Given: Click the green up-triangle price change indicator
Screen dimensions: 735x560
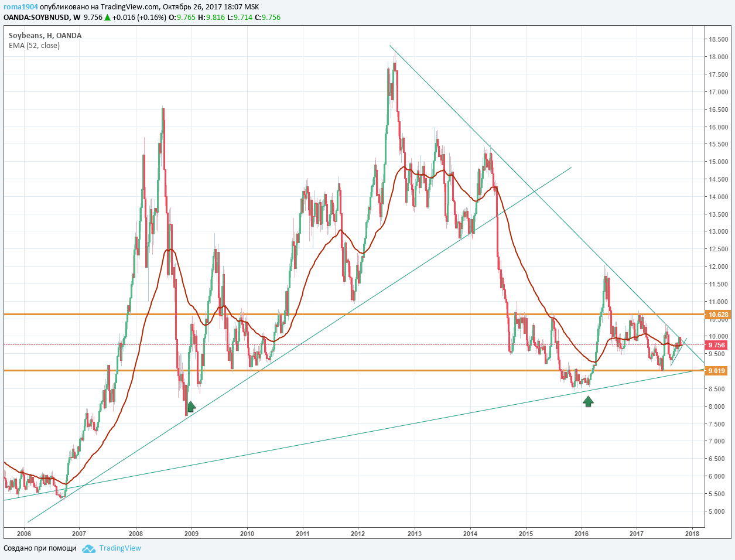Looking at the screenshot, I should (x=107, y=18).
